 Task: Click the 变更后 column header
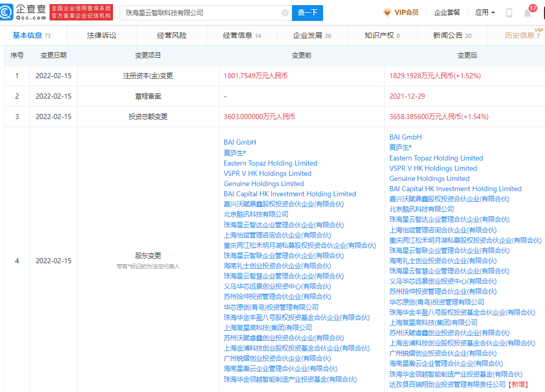click(x=467, y=55)
